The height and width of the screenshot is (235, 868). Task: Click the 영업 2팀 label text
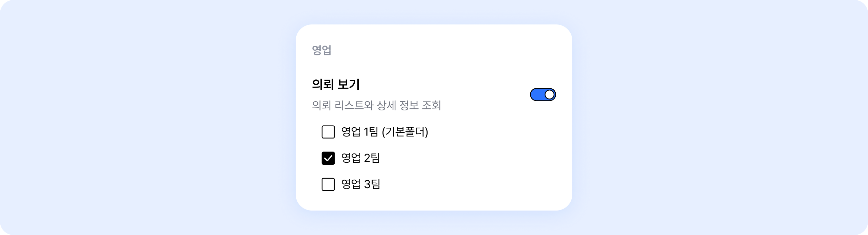pyautogui.click(x=360, y=158)
